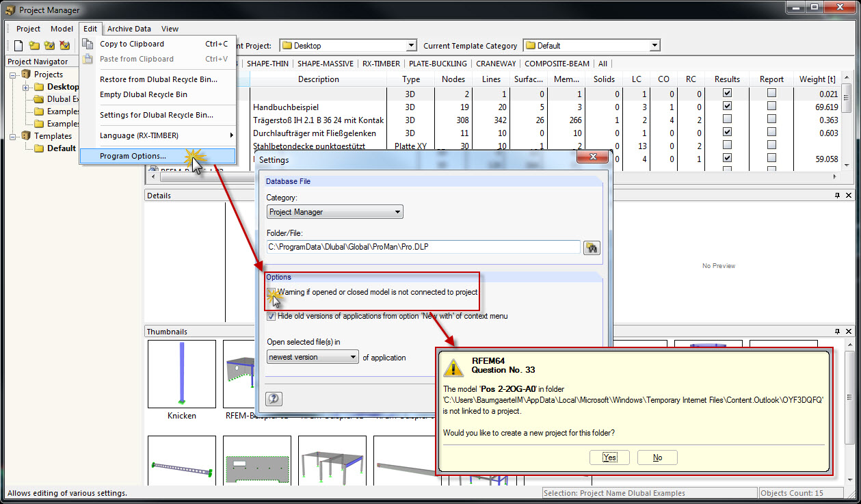Click the Projects root icon in navigator

(x=26, y=75)
